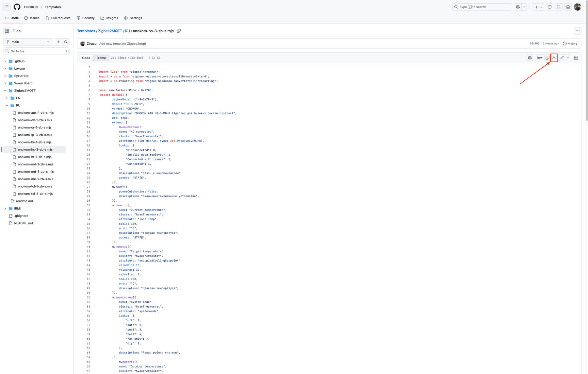Focus the Go to file field

36,51
